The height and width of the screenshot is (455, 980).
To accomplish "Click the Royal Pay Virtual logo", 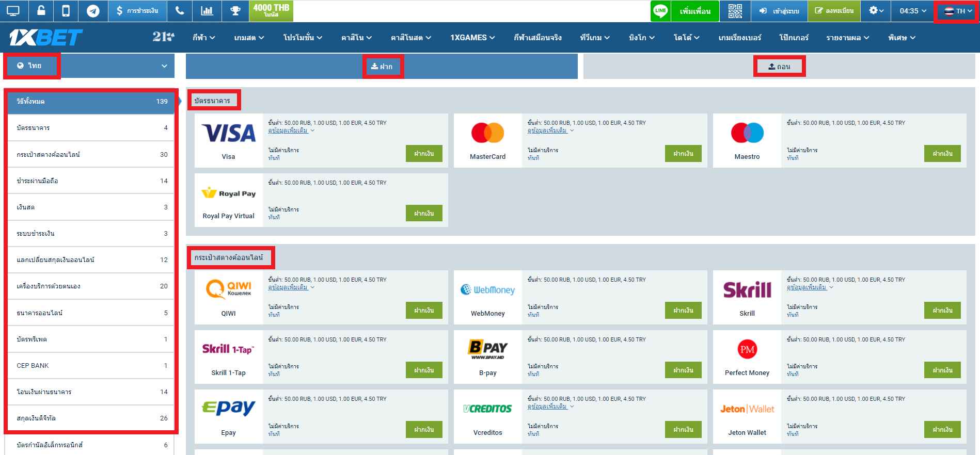I will coord(229,193).
